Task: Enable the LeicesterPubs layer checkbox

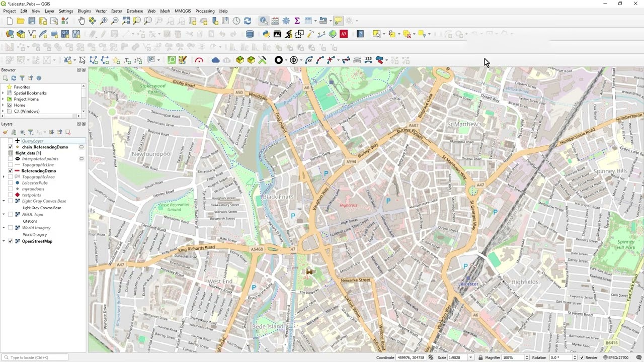Action: pos(11,183)
